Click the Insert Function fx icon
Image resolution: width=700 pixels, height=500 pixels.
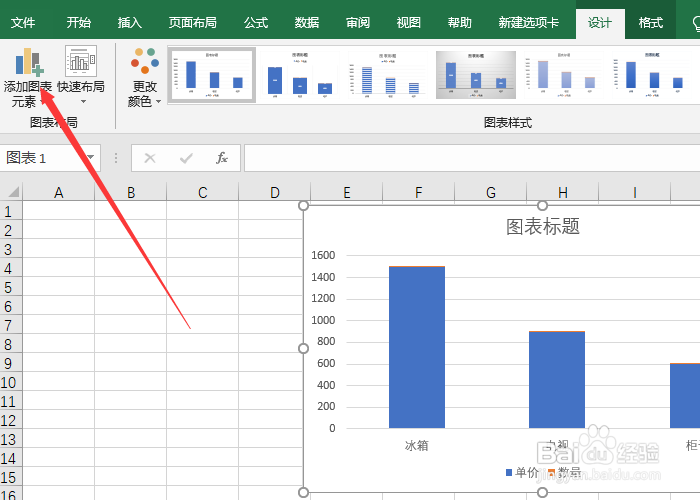pyautogui.click(x=222, y=158)
